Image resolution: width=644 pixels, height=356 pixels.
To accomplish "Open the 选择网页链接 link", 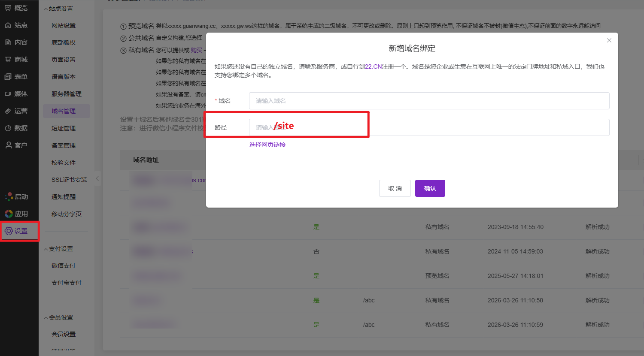I will (267, 145).
